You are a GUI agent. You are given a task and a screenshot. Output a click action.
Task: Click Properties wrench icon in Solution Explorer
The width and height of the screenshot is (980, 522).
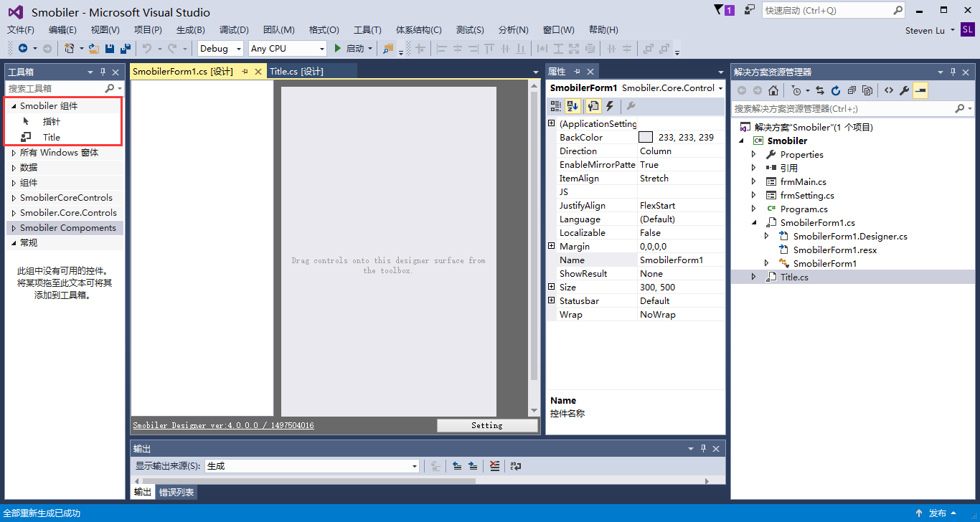click(x=905, y=90)
